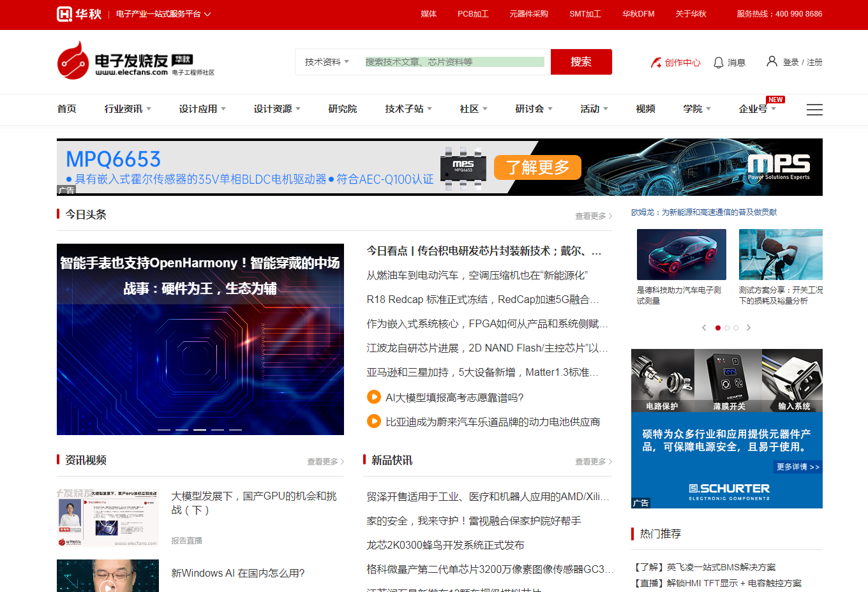This screenshot has height=592, width=868.
Task: Go to next carousel slide arrow
Action: (749, 327)
